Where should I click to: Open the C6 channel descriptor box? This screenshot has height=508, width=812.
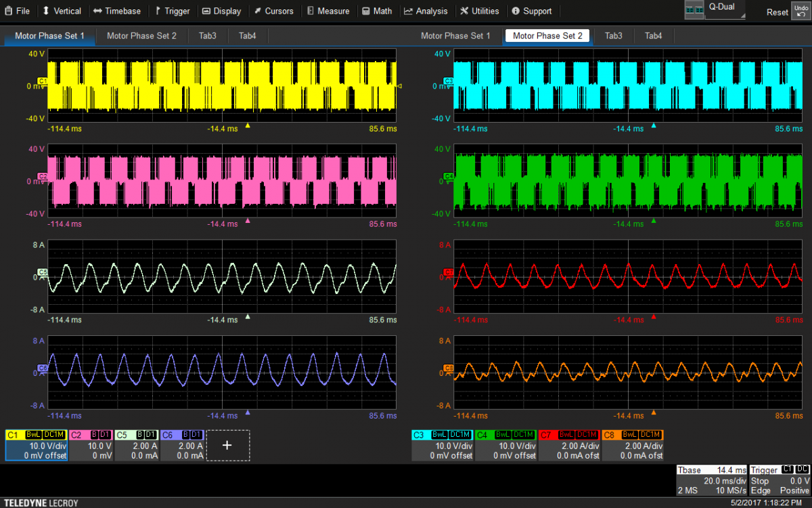(x=181, y=445)
